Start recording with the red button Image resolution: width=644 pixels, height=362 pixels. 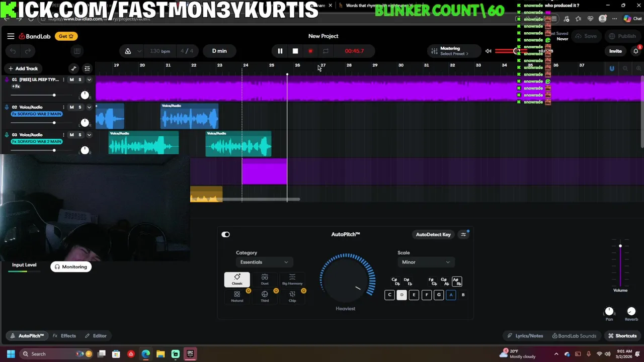pyautogui.click(x=310, y=51)
